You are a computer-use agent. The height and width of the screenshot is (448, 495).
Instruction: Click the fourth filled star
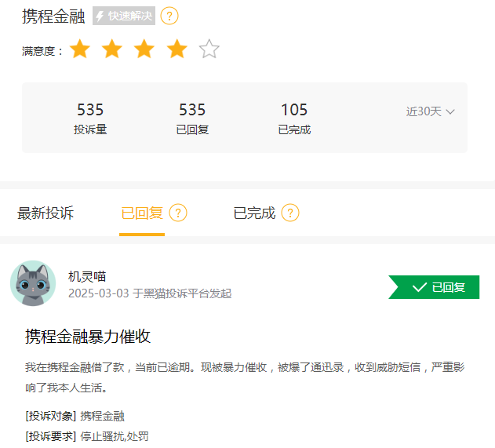[177, 49]
